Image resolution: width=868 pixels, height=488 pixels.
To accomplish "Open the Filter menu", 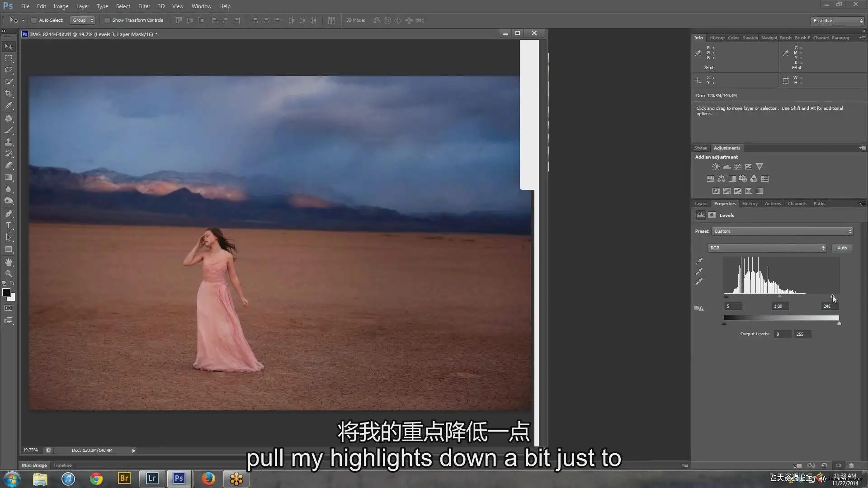I will 144,6.
